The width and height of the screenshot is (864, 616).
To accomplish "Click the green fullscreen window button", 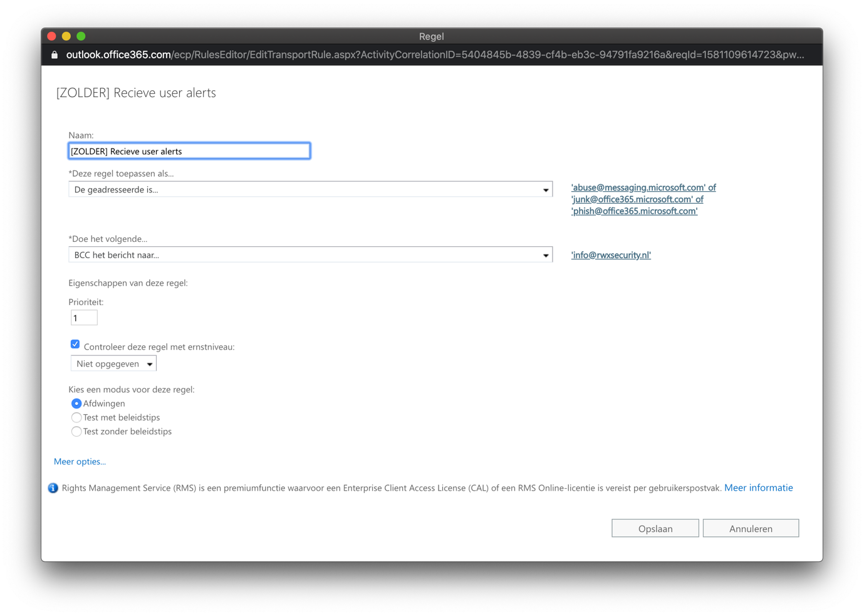I will [x=81, y=36].
